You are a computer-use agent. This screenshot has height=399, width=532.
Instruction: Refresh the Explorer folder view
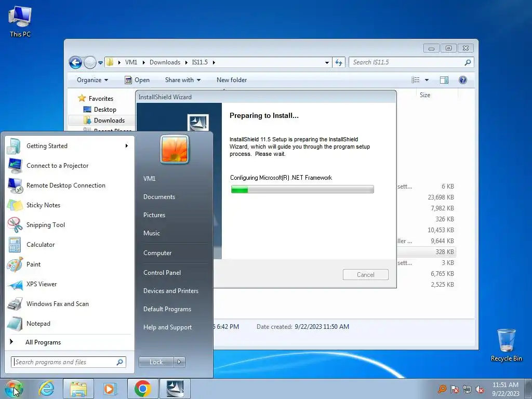click(x=339, y=62)
